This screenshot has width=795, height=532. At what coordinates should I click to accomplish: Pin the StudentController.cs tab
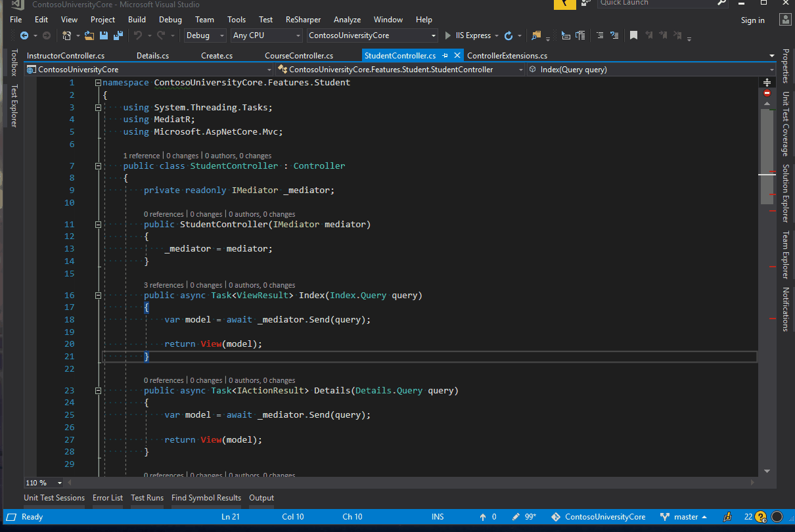click(x=445, y=56)
